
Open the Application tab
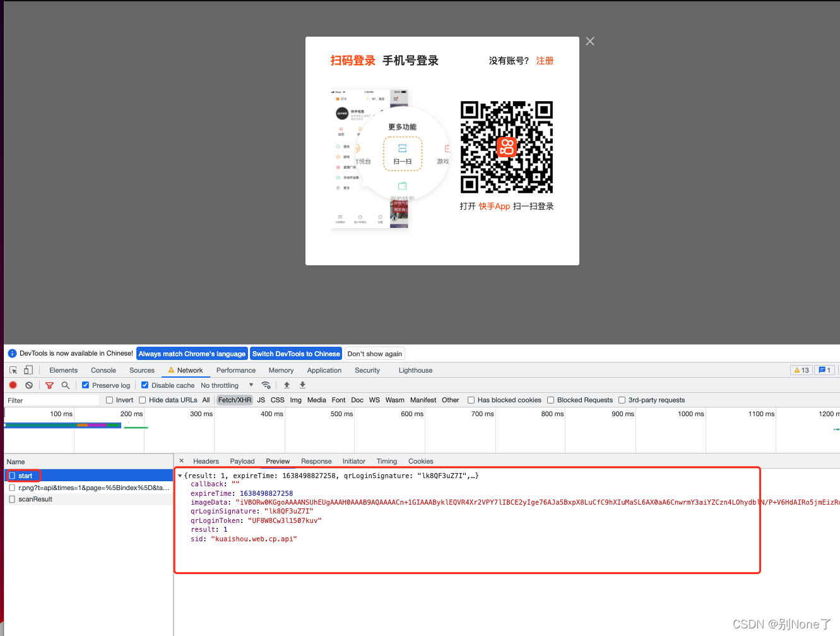[324, 370]
